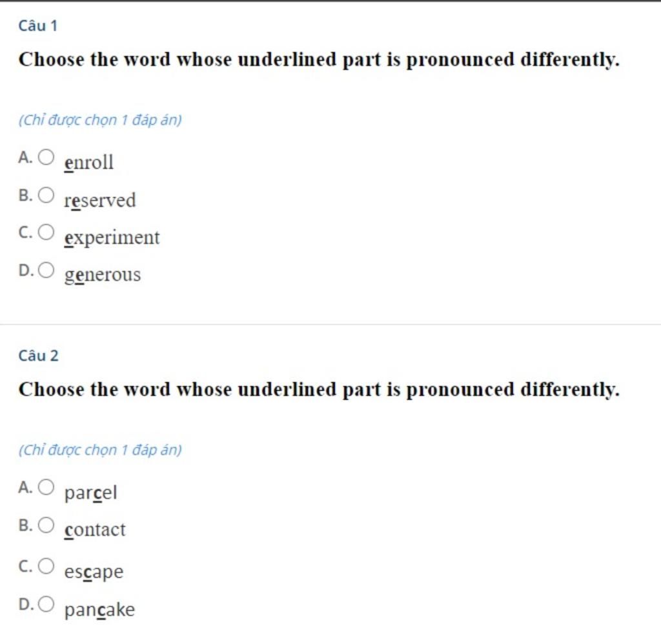This screenshot has height=644, width=661.
Task: Select radio button beside answer 'parcel'
Action: pyautogui.click(x=46, y=487)
